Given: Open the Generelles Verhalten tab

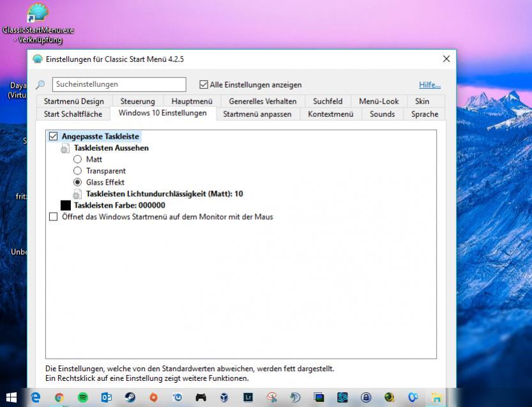Looking at the screenshot, I should coord(262,101).
